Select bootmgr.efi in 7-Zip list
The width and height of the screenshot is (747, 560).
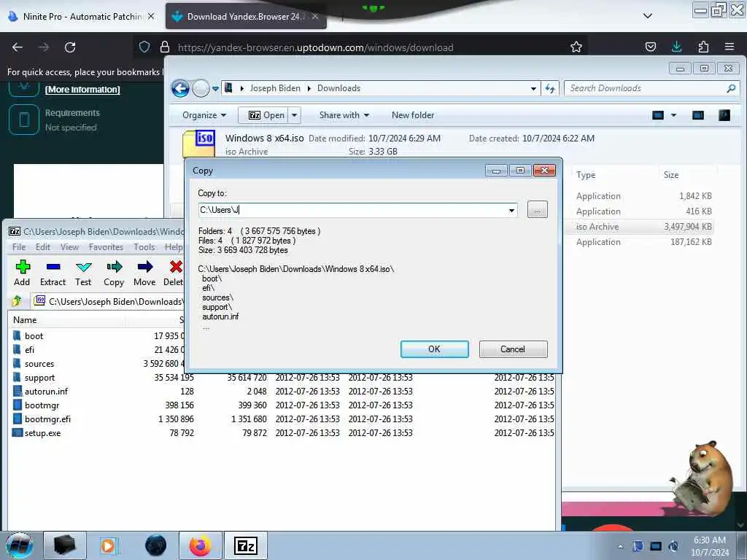point(47,419)
